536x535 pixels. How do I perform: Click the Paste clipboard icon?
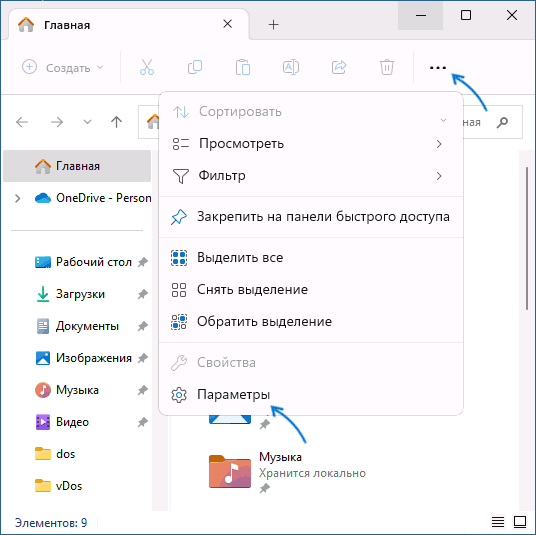[243, 67]
